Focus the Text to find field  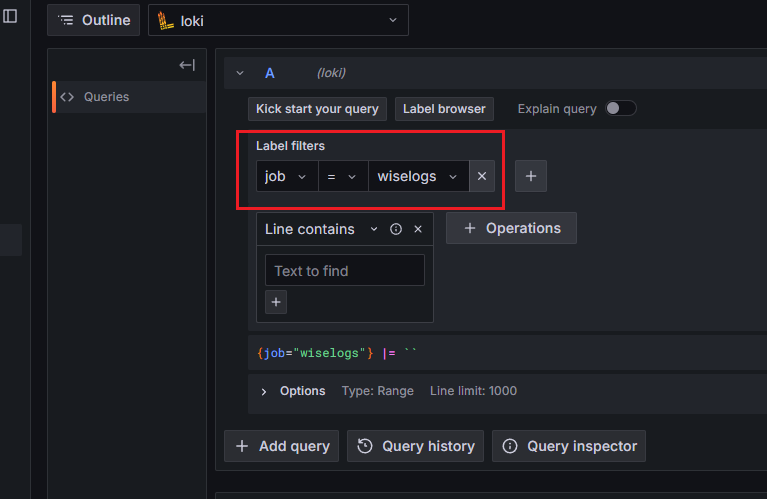(x=344, y=270)
